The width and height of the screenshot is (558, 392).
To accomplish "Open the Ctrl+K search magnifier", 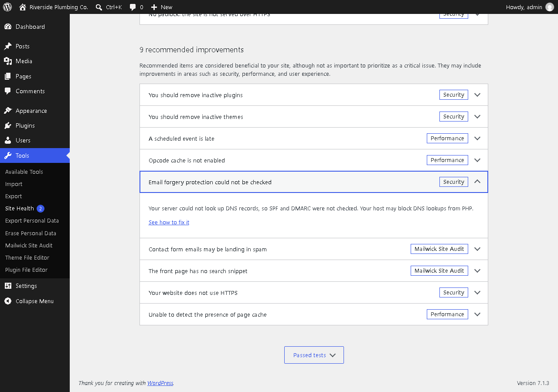I will pos(99,7).
